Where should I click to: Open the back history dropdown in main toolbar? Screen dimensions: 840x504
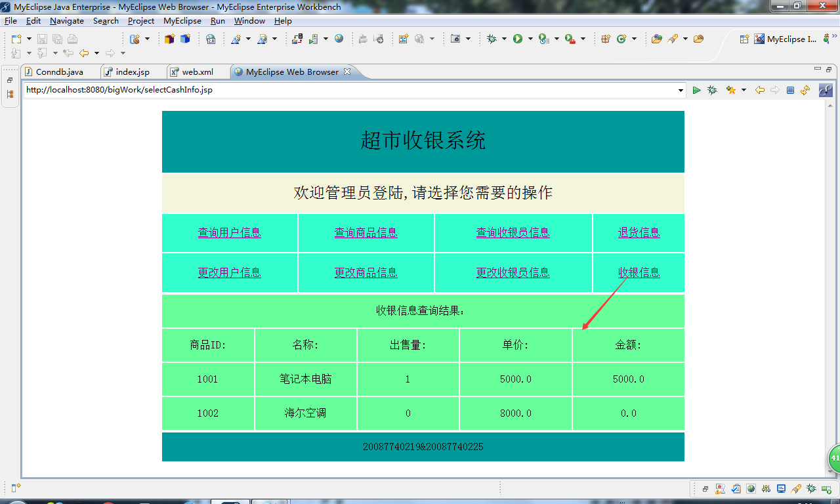click(x=96, y=53)
